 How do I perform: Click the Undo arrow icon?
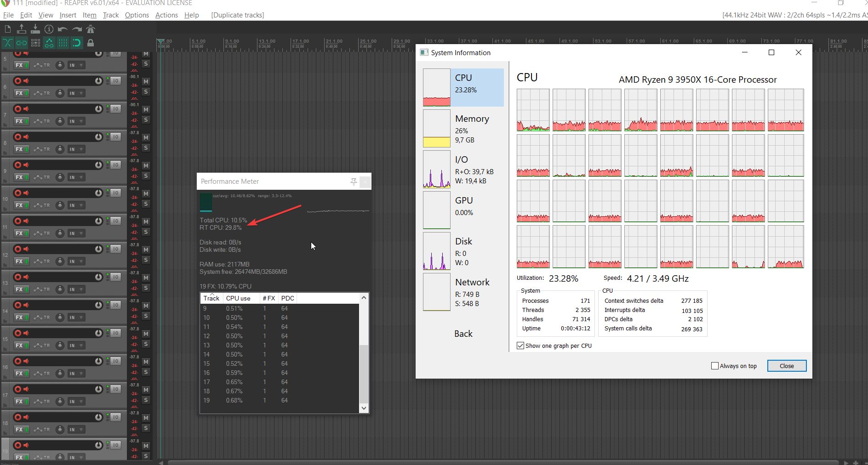click(63, 29)
